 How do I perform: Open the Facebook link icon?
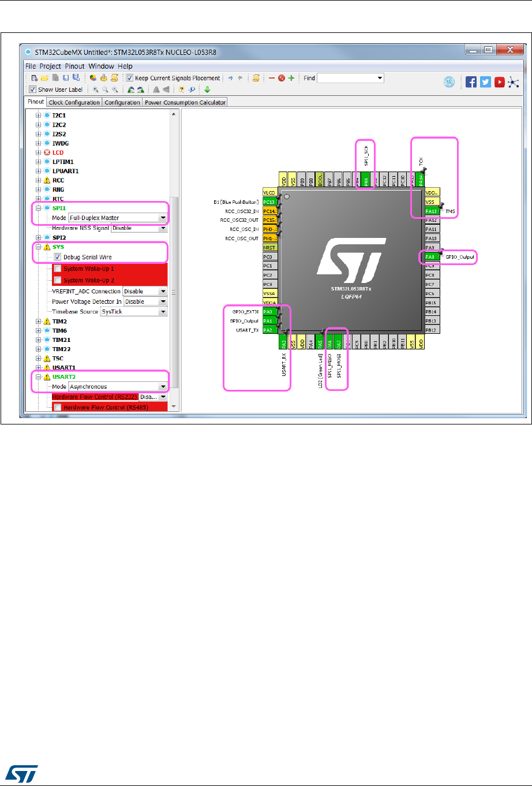pos(471,82)
